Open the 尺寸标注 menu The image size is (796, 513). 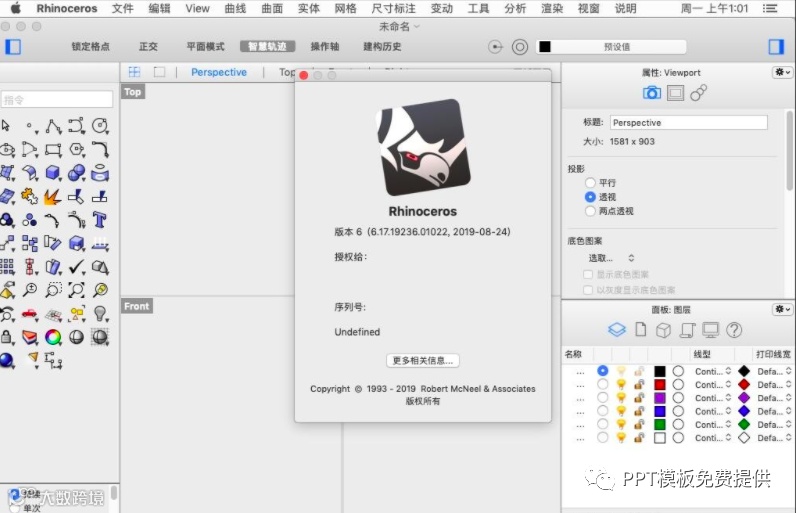coord(393,8)
